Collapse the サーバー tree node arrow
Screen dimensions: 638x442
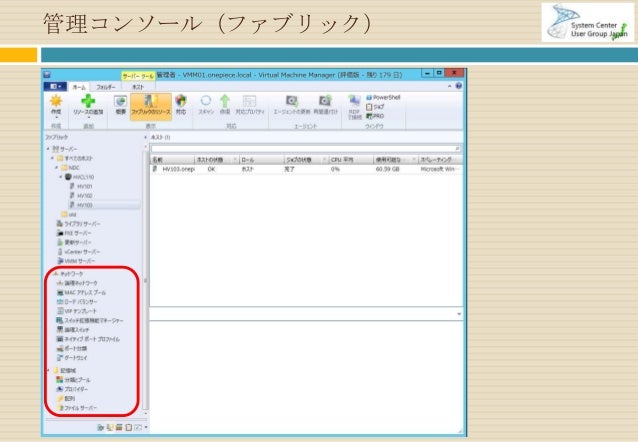48,149
